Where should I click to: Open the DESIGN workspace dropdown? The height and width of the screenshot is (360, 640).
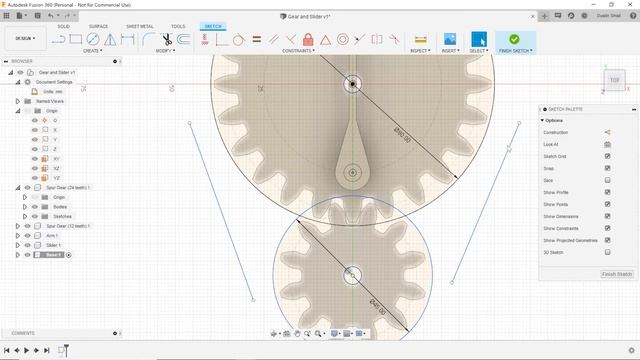click(25, 38)
